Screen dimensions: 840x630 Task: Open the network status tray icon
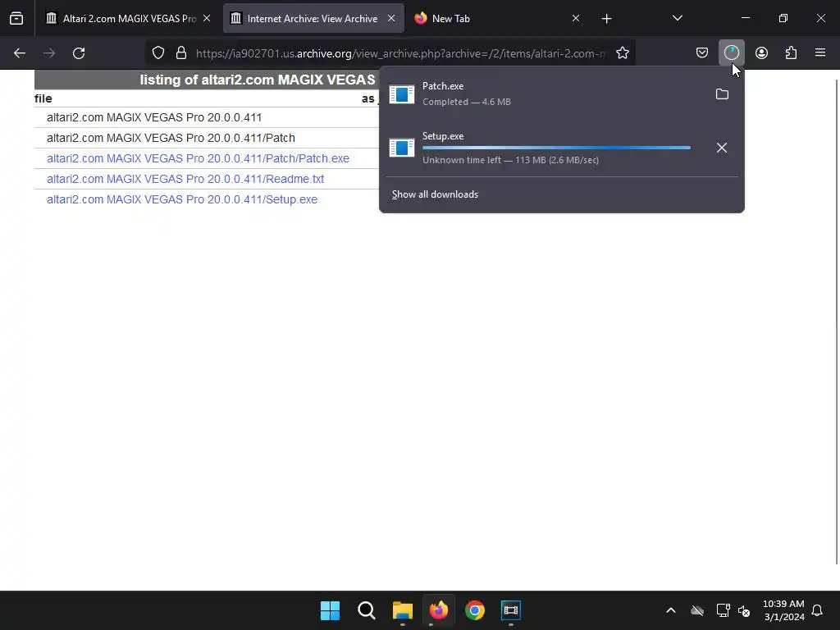pyautogui.click(x=724, y=610)
